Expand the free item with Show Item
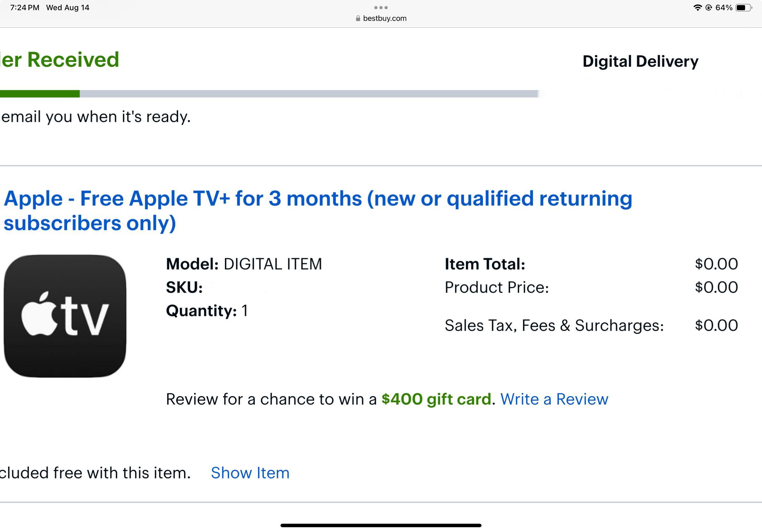The width and height of the screenshot is (762, 532). 250,473
